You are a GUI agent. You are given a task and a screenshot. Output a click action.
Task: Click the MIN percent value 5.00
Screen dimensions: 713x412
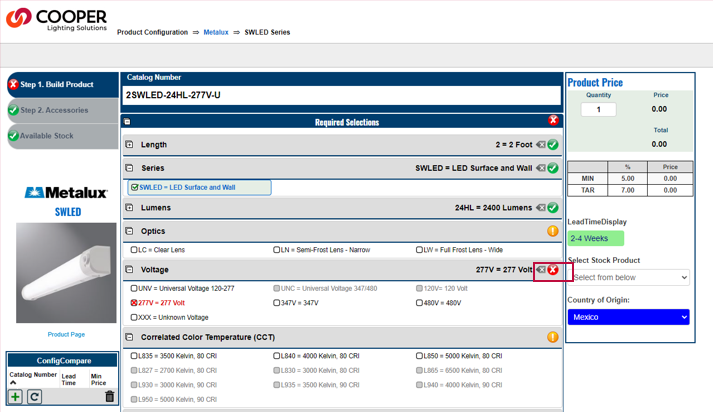click(x=628, y=179)
